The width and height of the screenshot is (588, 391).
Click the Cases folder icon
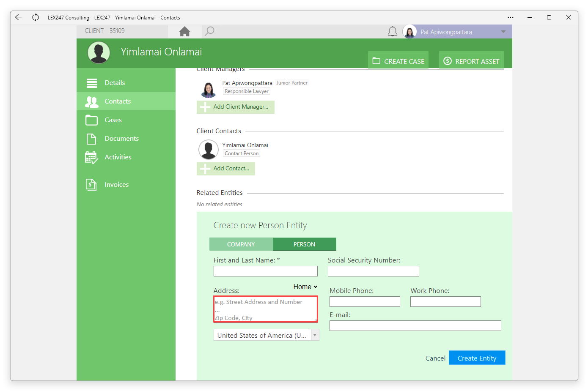tap(92, 120)
